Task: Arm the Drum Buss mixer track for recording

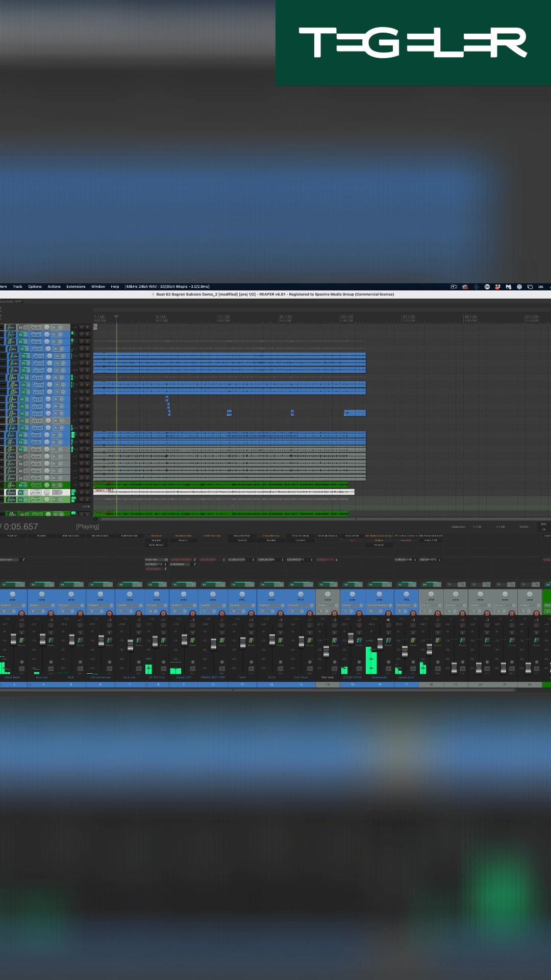Action: point(21,613)
